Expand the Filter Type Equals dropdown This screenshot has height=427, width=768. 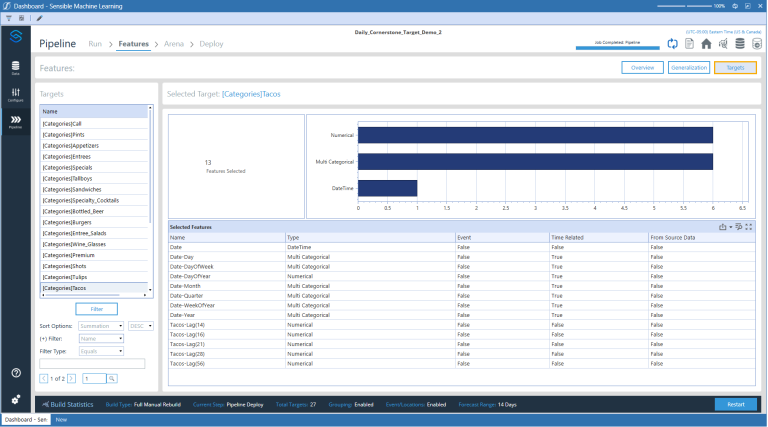(101, 351)
